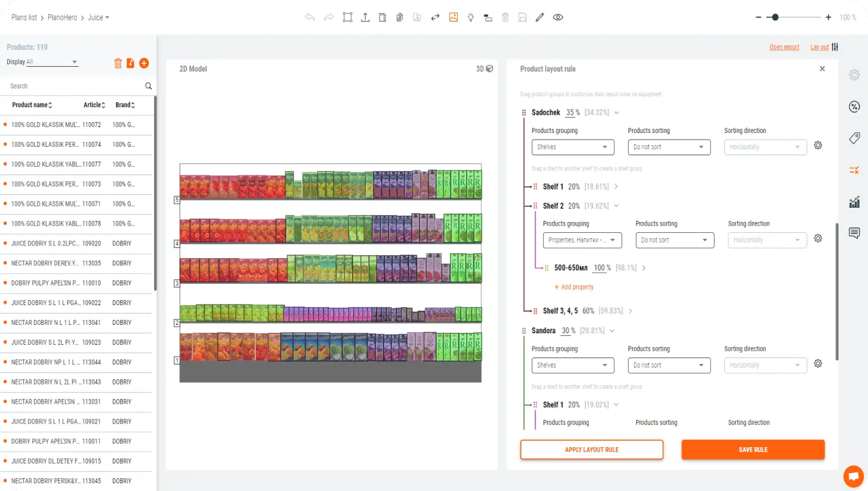Open the Display All filter dropdown
This screenshot has width=868, height=491.
tap(52, 62)
